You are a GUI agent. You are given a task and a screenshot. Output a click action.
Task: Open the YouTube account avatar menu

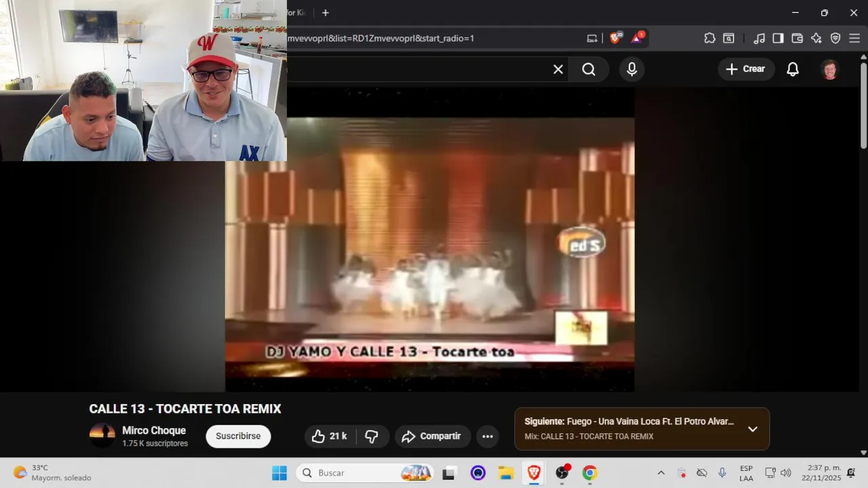tap(829, 69)
